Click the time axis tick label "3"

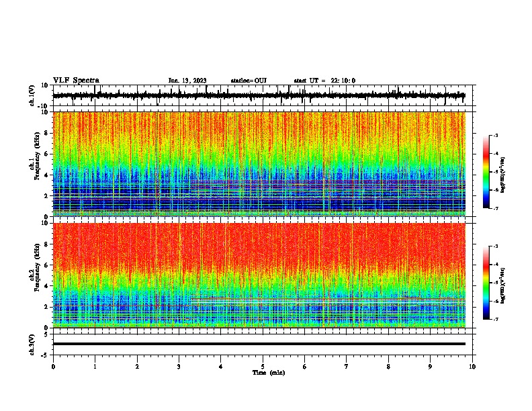click(179, 367)
